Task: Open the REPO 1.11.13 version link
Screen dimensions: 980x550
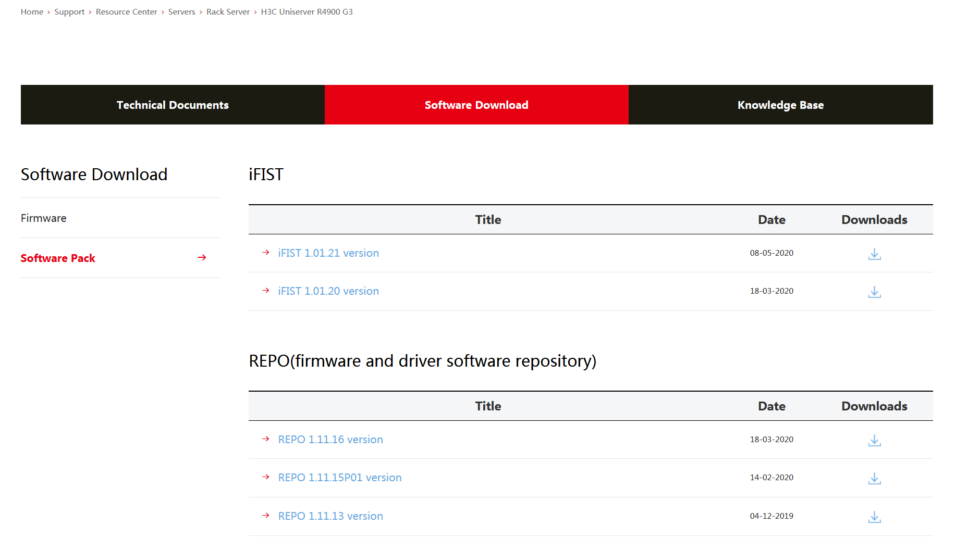Action: click(330, 516)
